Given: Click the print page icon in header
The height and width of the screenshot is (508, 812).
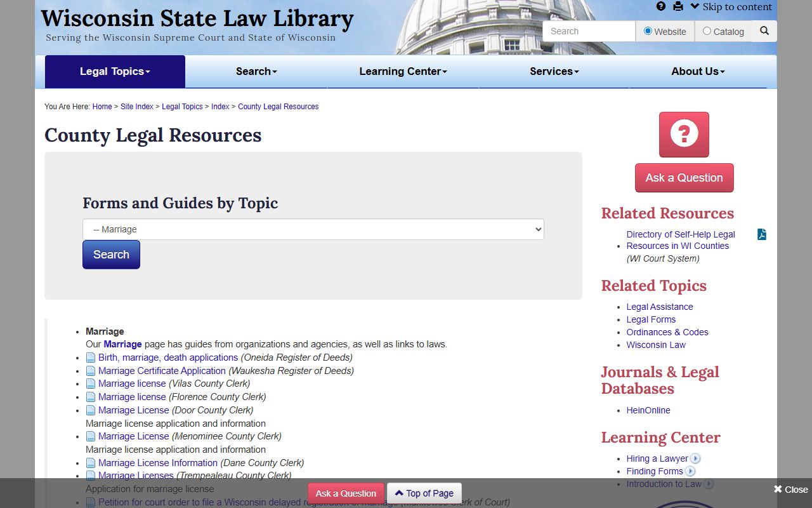Looking at the screenshot, I should [x=678, y=6].
